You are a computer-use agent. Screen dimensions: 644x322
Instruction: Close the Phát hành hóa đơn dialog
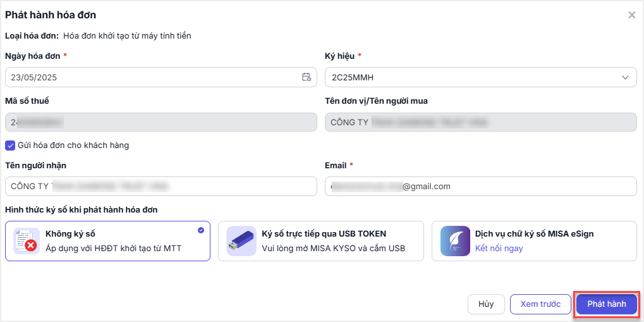point(631,15)
